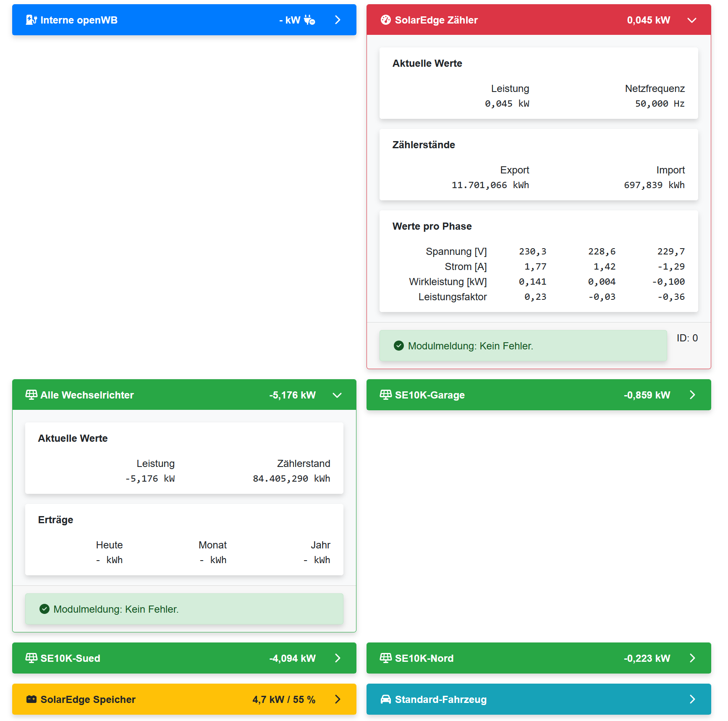Image resolution: width=728 pixels, height=721 pixels.
Task: Click the -5,176 kW value in Wechselrichter header
Action: pos(292,395)
